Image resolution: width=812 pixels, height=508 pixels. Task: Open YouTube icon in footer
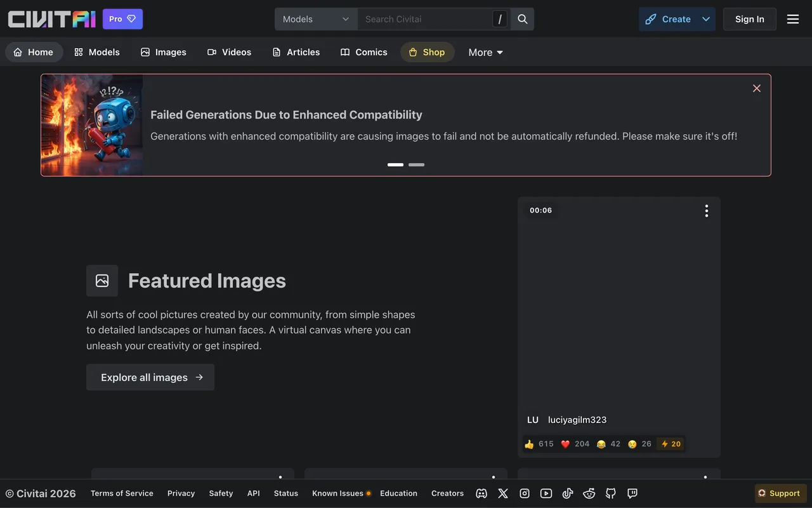pos(546,493)
